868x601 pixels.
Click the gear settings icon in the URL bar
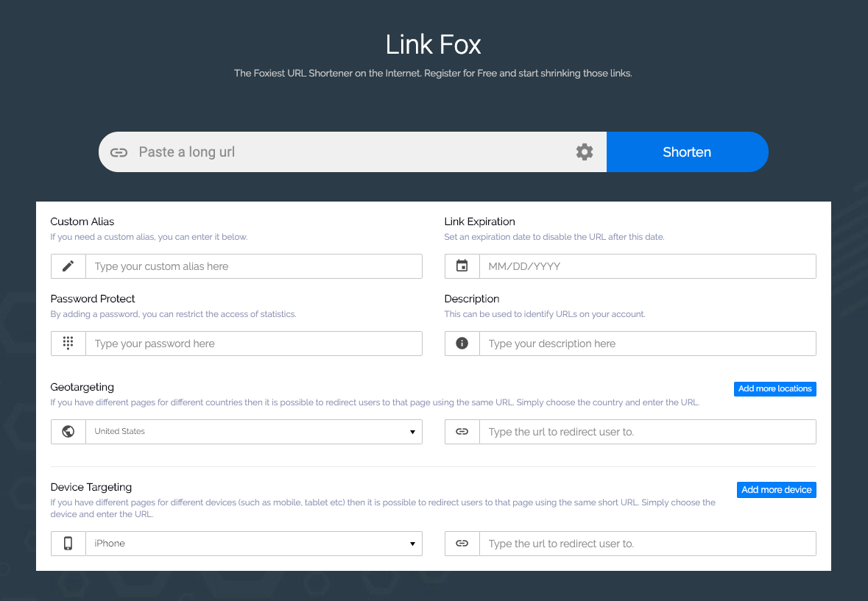[x=585, y=152]
